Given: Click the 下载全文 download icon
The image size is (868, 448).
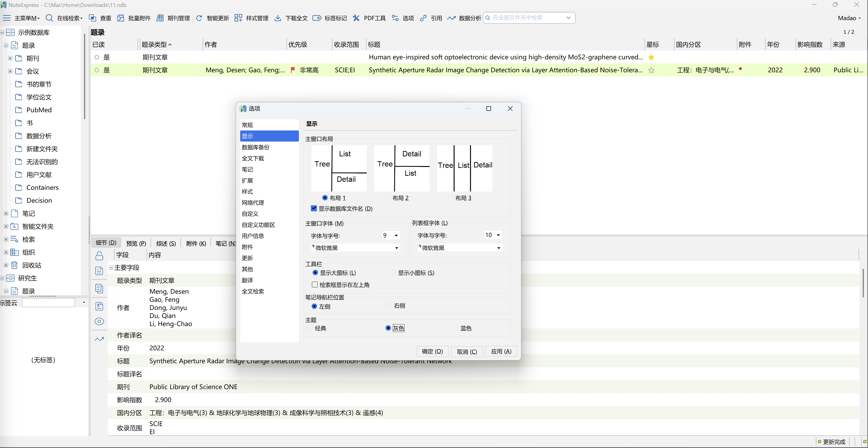Looking at the screenshot, I should pos(278,18).
